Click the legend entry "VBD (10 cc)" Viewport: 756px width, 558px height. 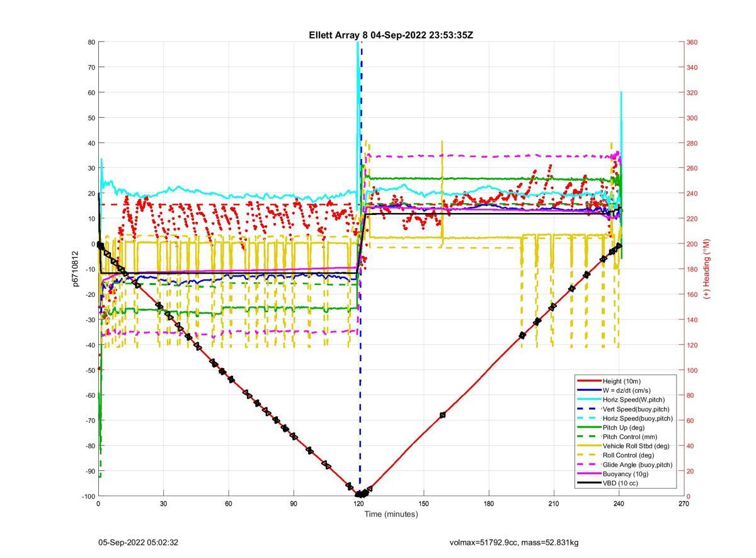620,483
